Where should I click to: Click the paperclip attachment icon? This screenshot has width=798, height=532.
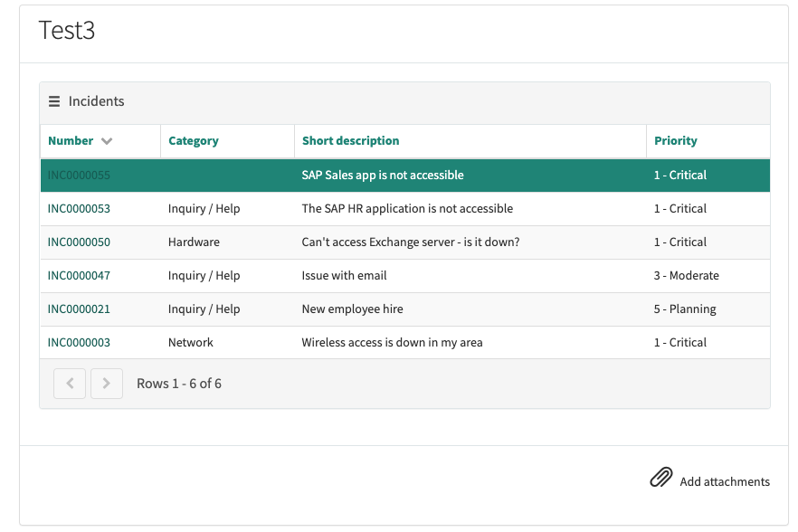coord(661,478)
